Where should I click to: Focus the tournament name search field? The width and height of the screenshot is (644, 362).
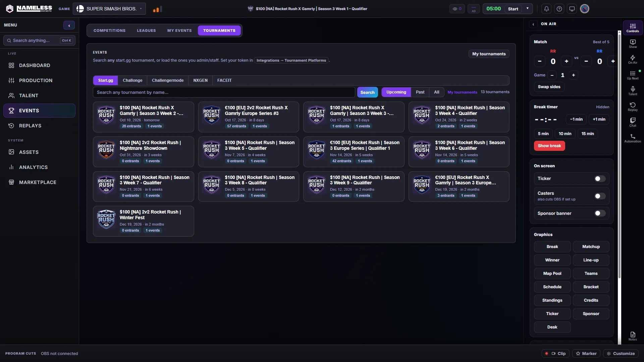point(224,93)
